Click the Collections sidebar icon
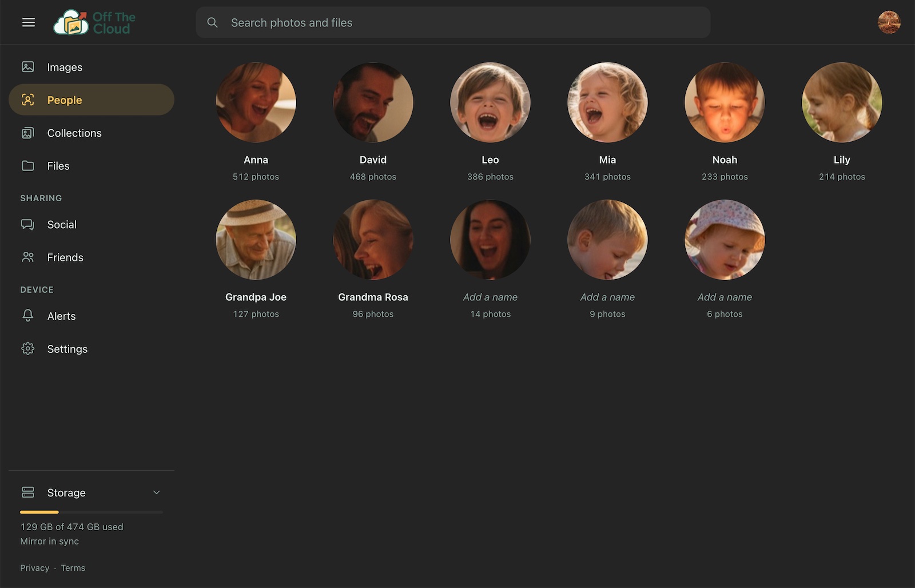Viewport: 915px width, 588px height. [28, 133]
